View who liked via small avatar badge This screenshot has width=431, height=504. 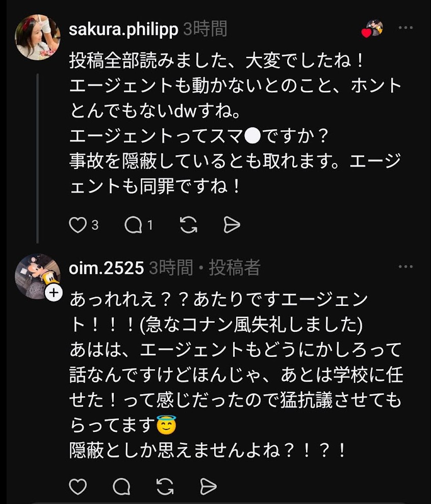click(x=373, y=29)
